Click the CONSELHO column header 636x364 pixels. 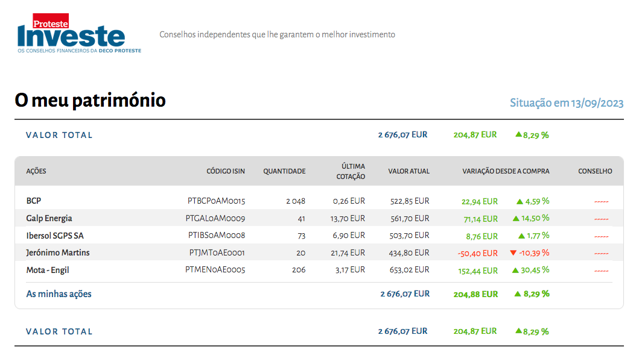(595, 171)
